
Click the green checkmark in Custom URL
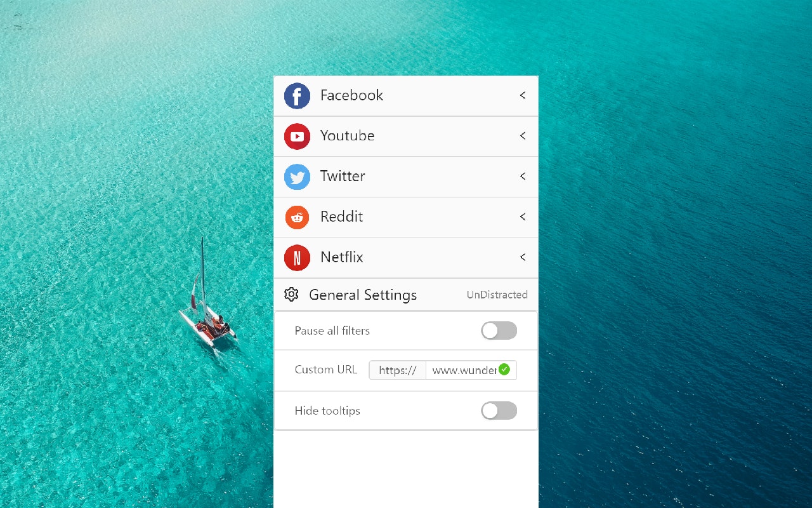pyautogui.click(x=504, y=370)
